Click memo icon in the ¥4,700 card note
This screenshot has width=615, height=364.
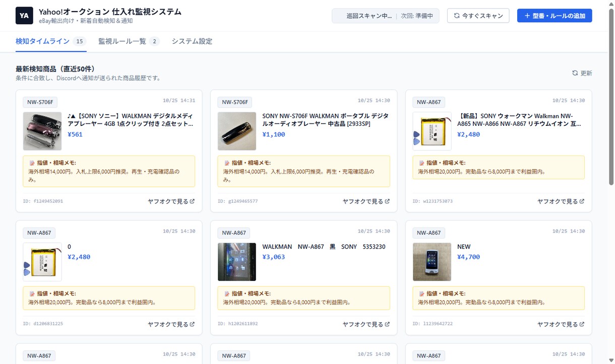tap(421, 294)
